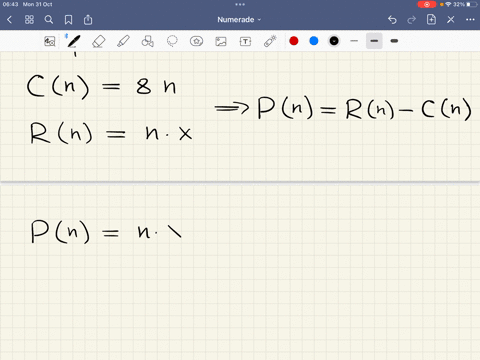The width and height of the screenshot is (480, 360).
Task: Add a new page
Action: coord(431,19)
